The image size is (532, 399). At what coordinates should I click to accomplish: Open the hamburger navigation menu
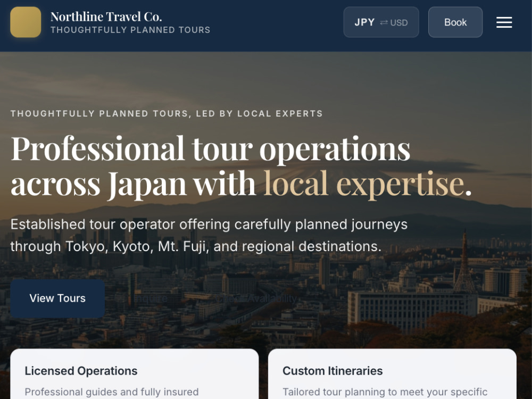(504, 22)
